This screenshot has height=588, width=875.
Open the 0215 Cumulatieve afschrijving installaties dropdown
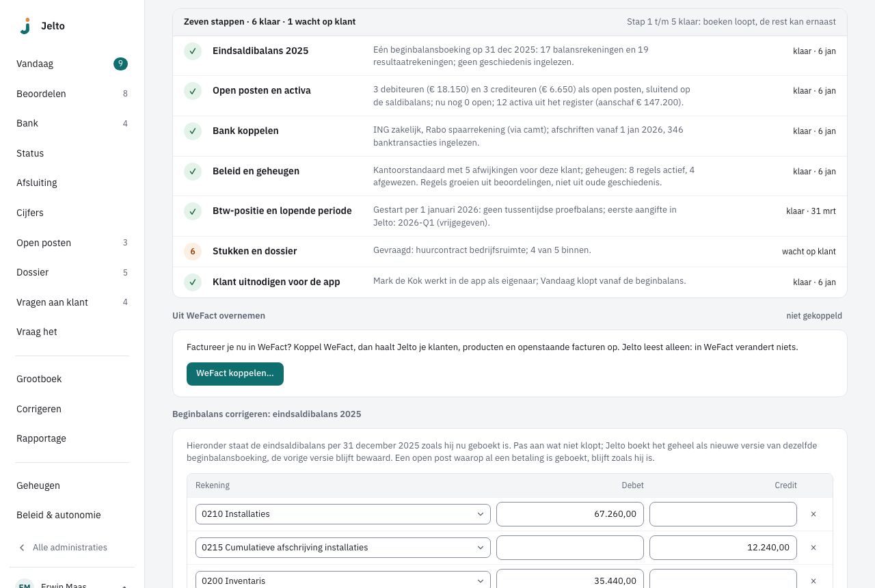(343, 548)
